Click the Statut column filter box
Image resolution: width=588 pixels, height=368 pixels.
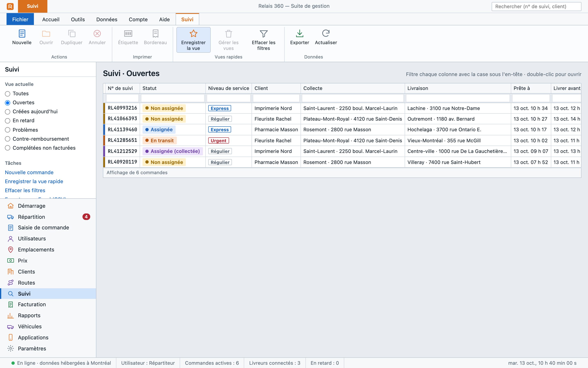[173, 98]
